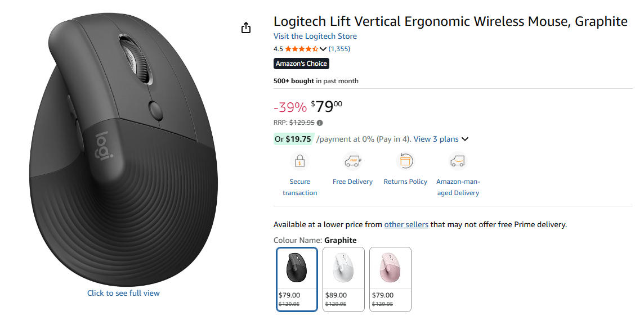The image size is (644, 316).
Task: Click the orange star rating icons
Action: [301, 49]
